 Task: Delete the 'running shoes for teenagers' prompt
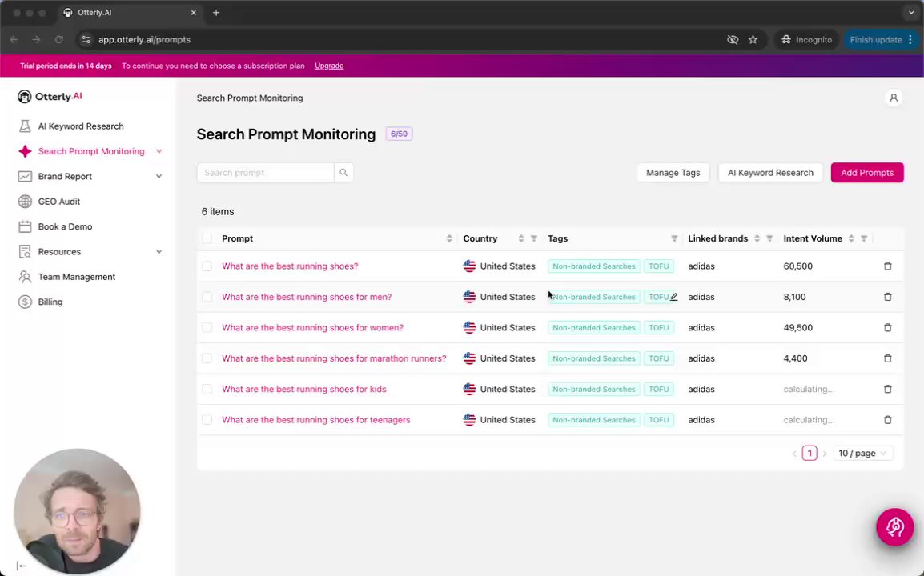pos(887,420)
